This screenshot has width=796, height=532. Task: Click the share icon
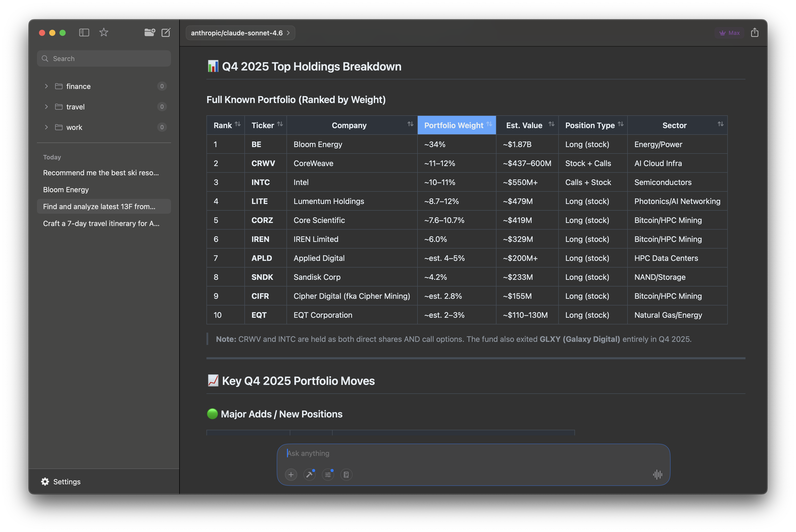[754, 33]
